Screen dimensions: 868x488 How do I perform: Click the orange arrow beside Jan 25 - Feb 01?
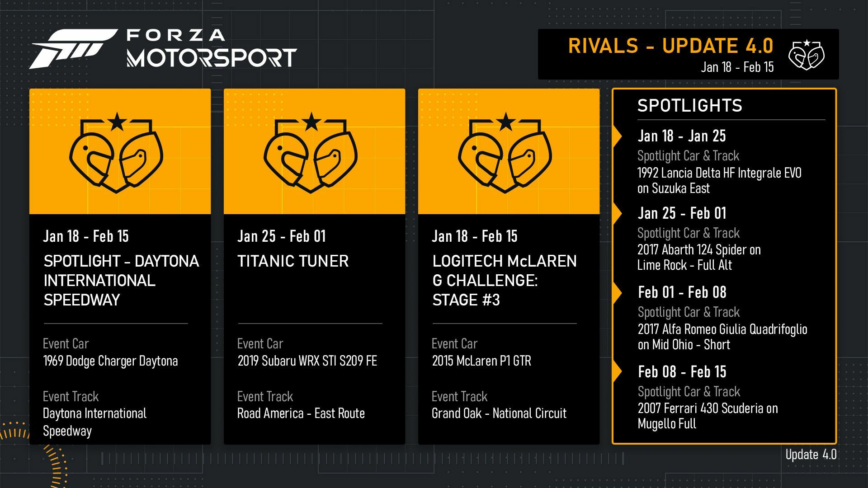[x=617, y=213]
